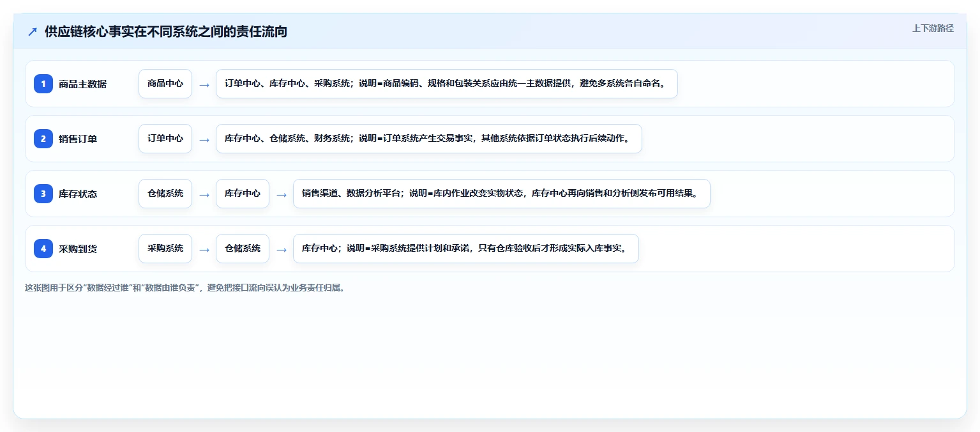Screen dimensions: 980x432
Task: Click the 销售订单 row label
Action: click(78, 139)
